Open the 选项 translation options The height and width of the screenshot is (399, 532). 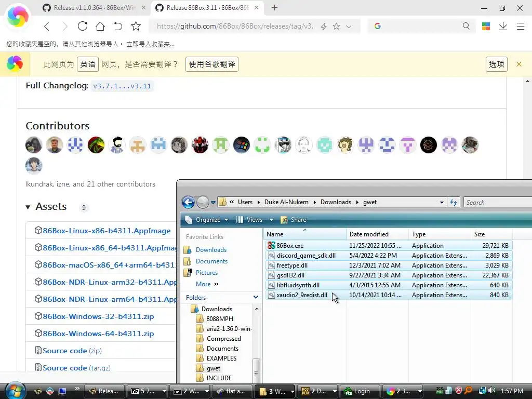click(496, 64)
